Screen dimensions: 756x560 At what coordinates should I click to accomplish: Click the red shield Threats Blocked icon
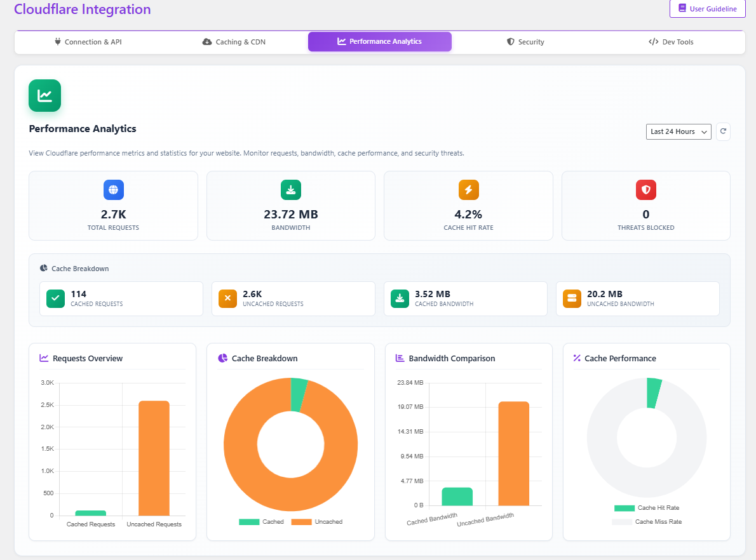pos(645,190)
